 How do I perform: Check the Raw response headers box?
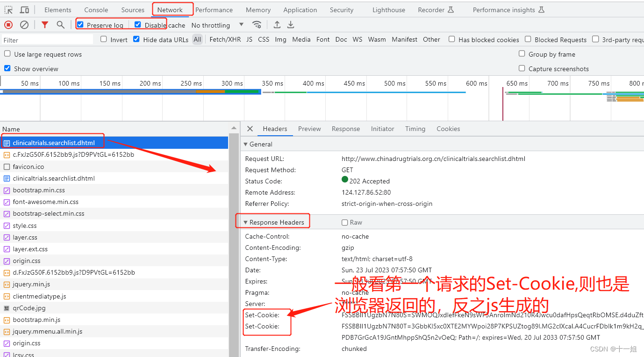pyautogui.click(x=345, y=223)
